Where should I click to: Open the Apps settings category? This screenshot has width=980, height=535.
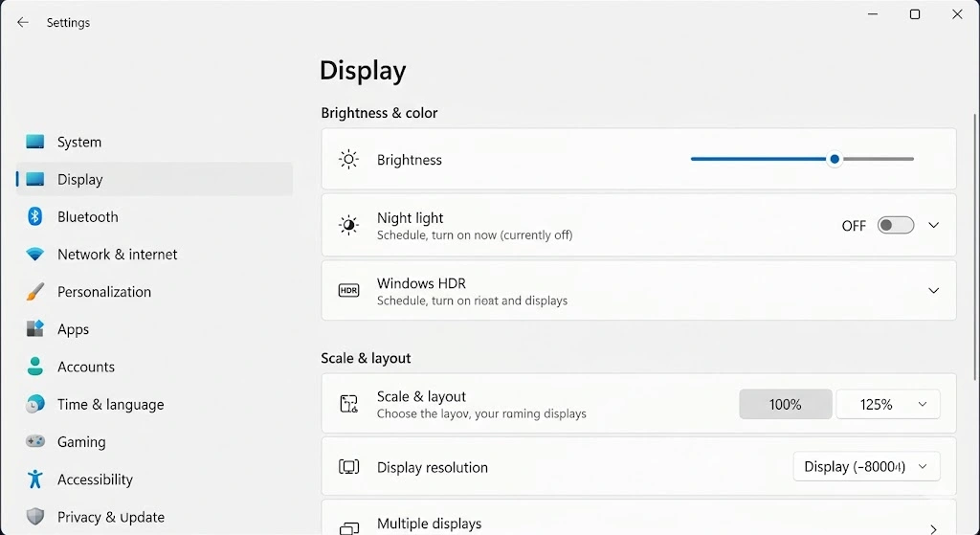tap(154, 329)
